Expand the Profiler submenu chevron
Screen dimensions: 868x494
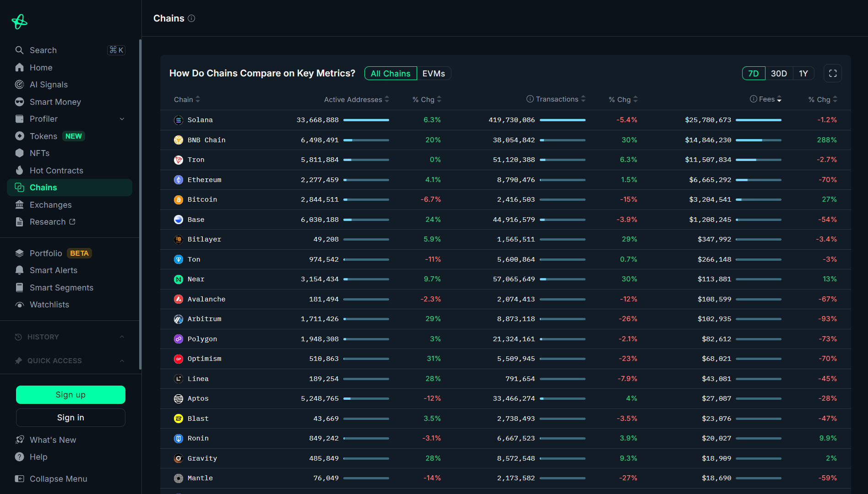122,119
